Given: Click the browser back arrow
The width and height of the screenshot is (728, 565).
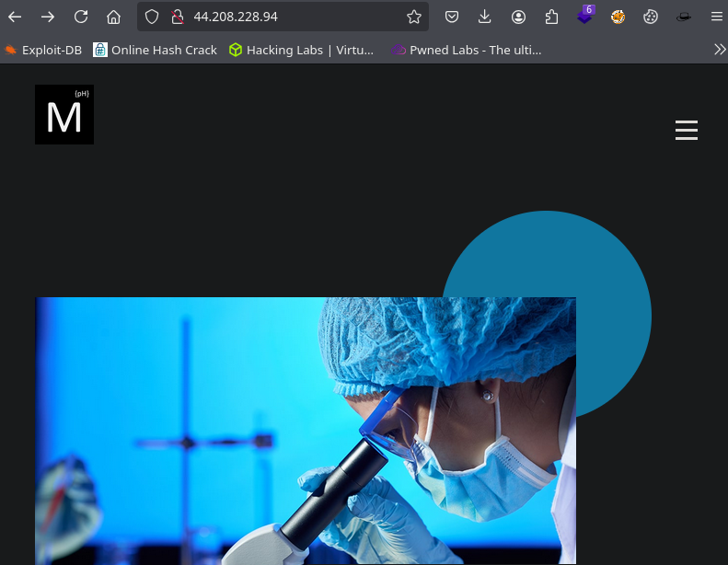Looking at the screenshot, I should pyautogui.click(x=15, y=17).
